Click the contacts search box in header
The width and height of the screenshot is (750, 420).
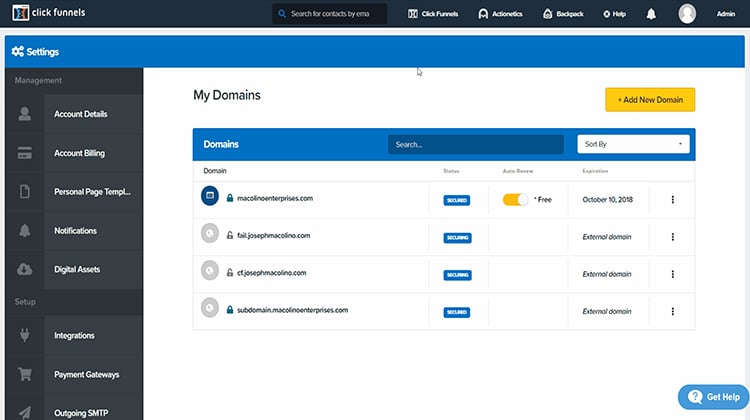pyautogui.click(x=329, y=14)
